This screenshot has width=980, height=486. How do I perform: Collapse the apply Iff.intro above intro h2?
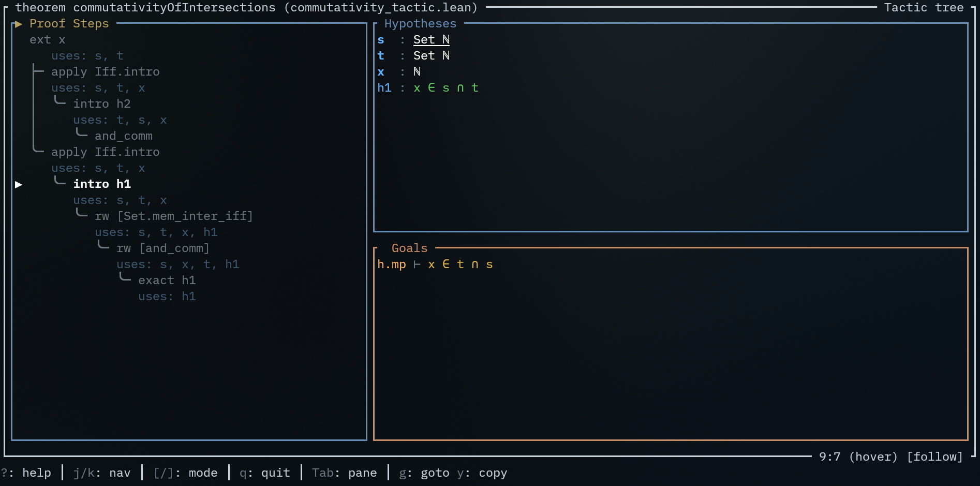[105, 72]
